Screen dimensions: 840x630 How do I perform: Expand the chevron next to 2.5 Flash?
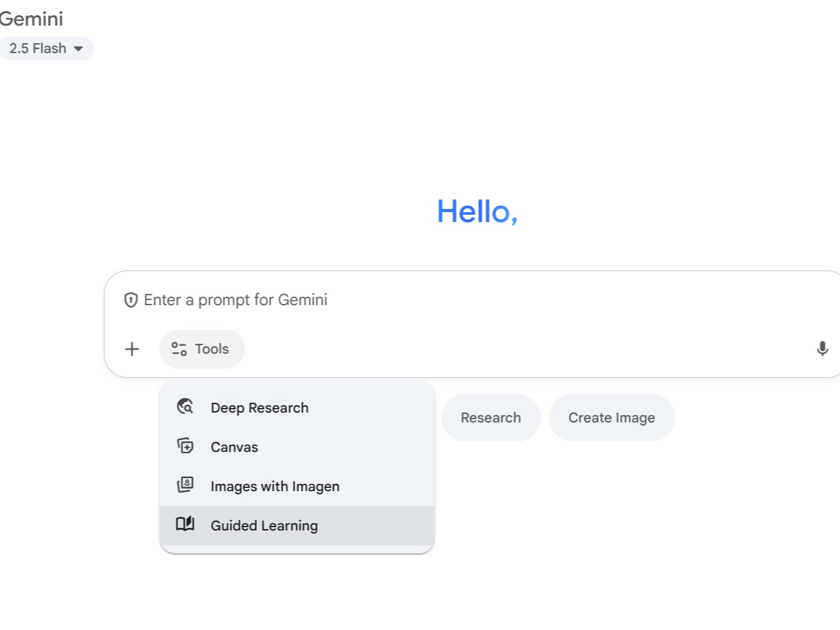click(x=78, y=48)
